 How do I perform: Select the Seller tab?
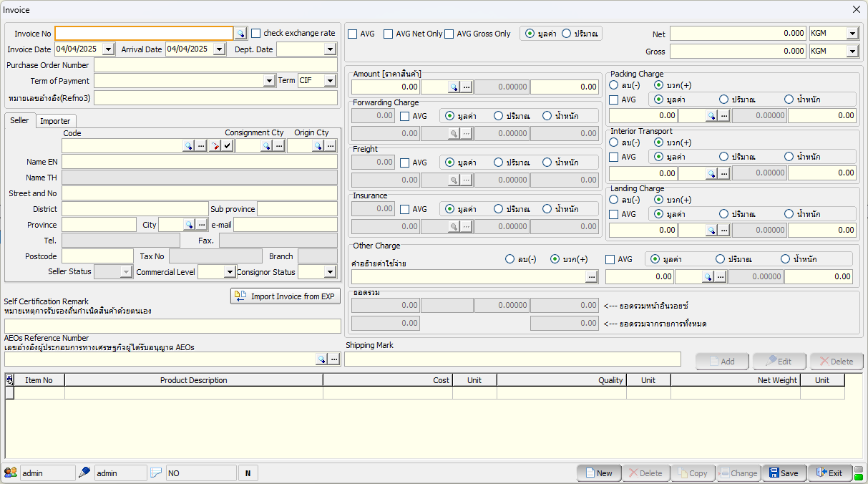coord(19,120)
